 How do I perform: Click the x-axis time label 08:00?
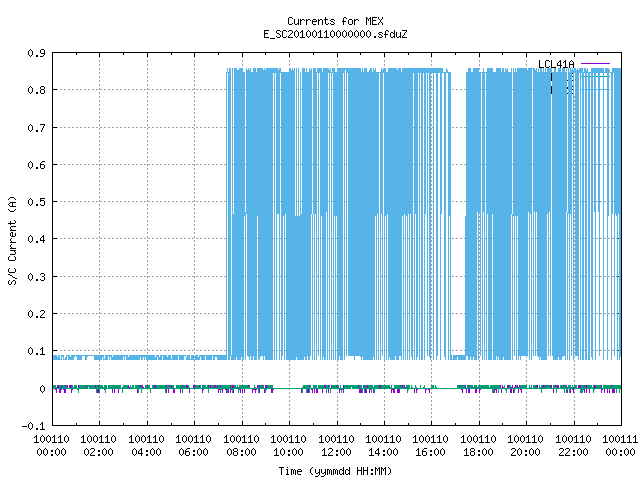coord(241,452)
